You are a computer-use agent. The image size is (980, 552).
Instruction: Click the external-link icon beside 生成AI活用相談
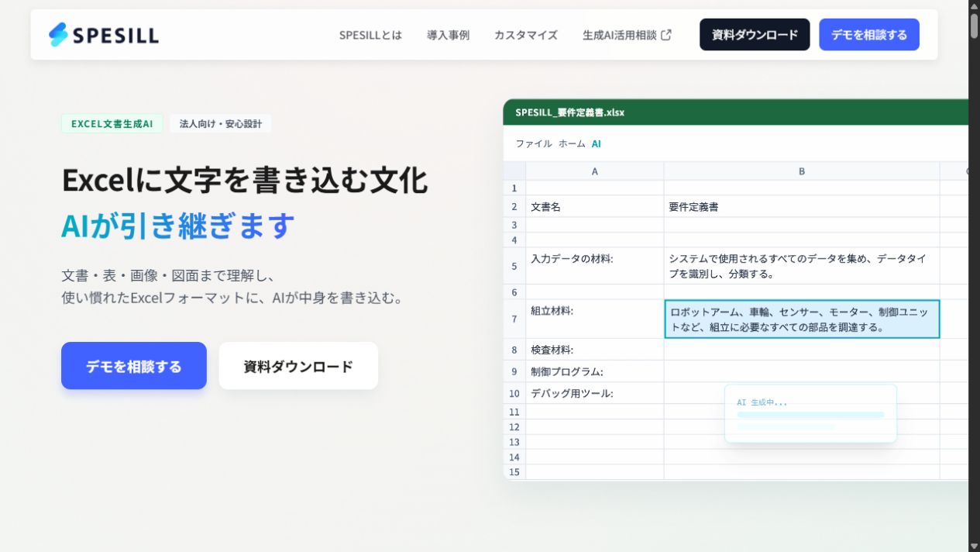pos(666,35)
